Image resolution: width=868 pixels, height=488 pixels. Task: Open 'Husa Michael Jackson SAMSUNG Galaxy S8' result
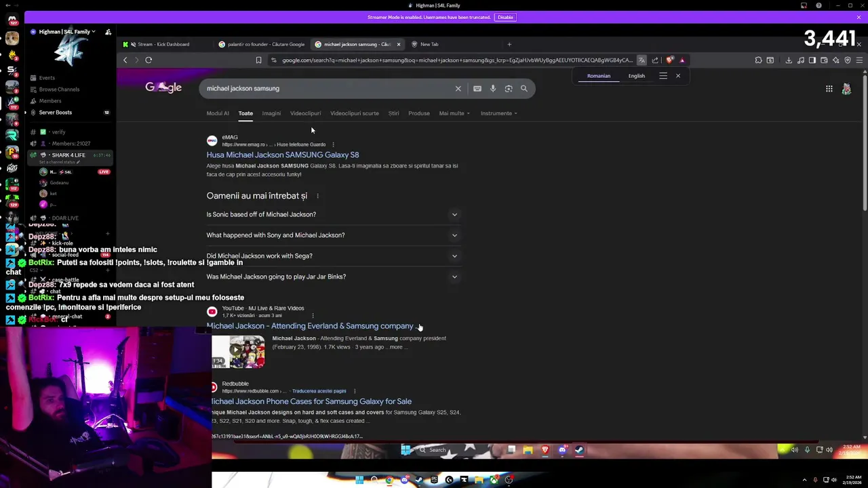click(x=283, y=155)
